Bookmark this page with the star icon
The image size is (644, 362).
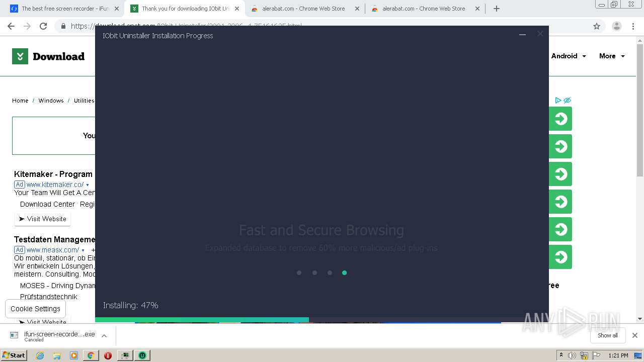pos(597,26)
